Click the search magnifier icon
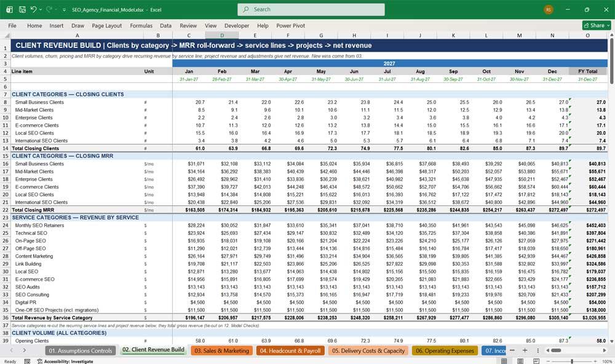The image size is (615, 364). click(x=246, y=9)
